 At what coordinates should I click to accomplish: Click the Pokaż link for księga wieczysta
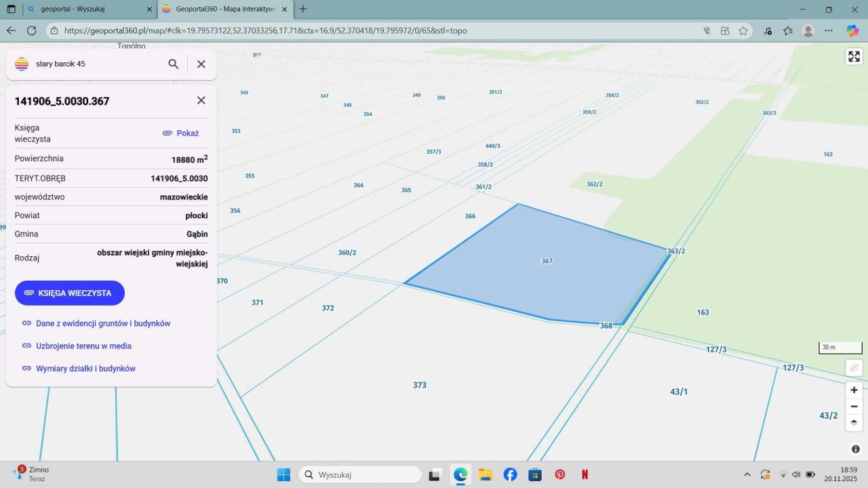pos(181,134)
